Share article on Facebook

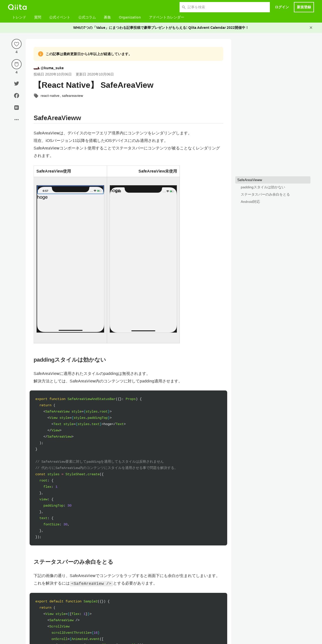click(x=17, y=96)
